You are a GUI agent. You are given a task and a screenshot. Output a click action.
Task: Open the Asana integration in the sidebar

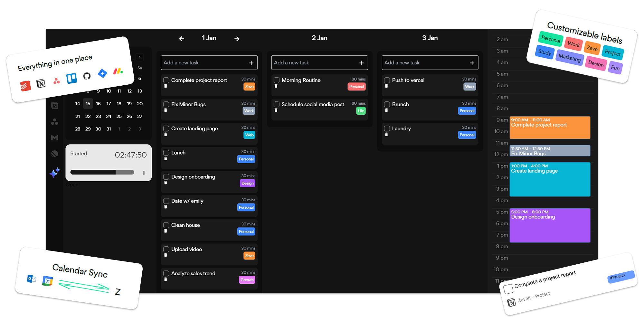pyautogui.click(x=55, y=122)
